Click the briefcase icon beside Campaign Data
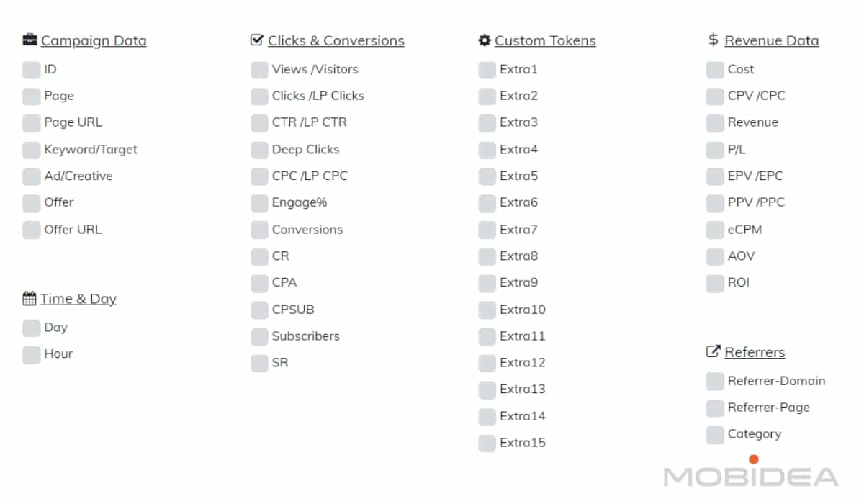This screenshot has height=504, width=864. [x=30, y=40]
